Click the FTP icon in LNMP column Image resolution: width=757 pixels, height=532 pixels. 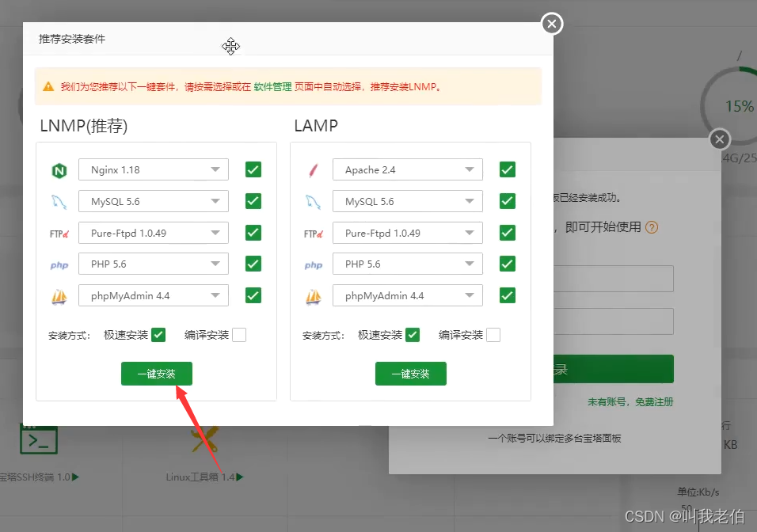[59, 234]
